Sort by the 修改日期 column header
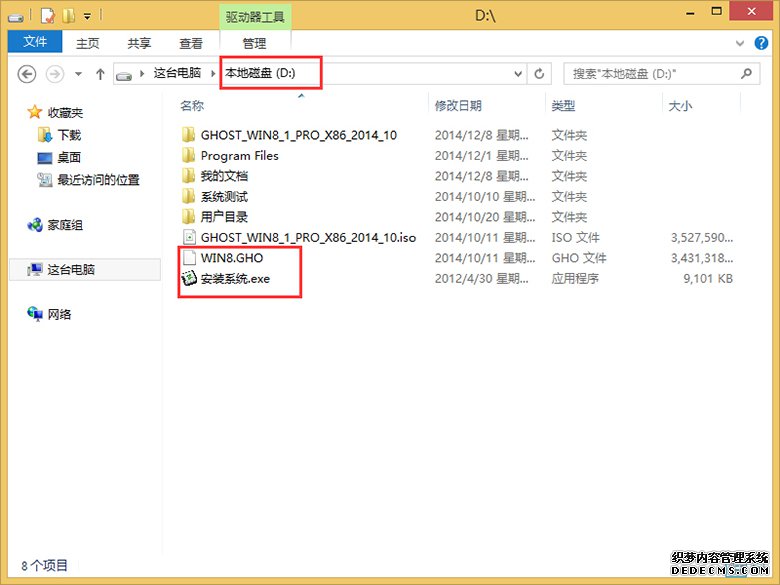The height and width of the screenshot is (585, 780). [458, 105]
